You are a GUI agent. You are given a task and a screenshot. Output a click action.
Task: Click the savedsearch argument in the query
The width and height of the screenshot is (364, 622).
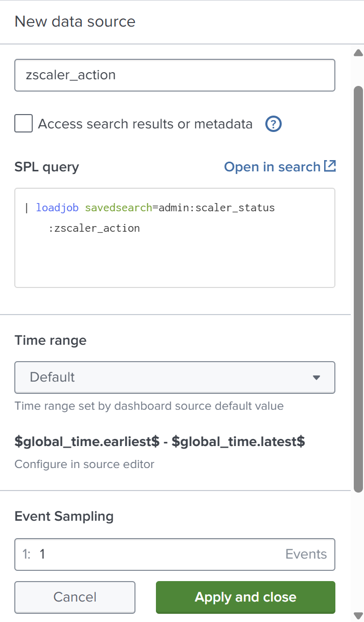(119, 208)
